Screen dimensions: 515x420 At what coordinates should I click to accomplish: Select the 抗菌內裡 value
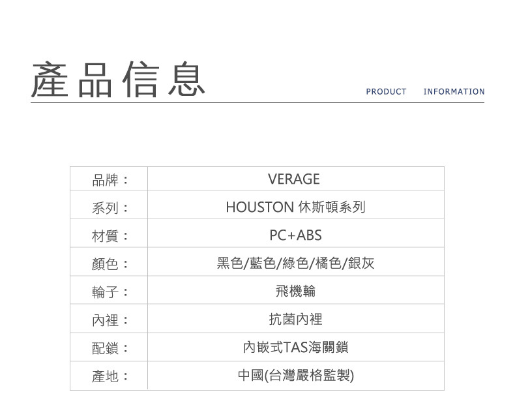point(295,320)
